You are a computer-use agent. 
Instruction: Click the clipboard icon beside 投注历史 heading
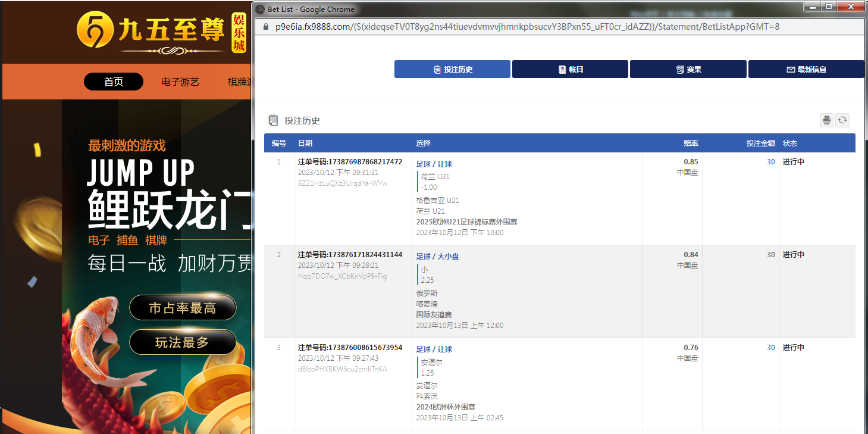click(x=273, y=120)
